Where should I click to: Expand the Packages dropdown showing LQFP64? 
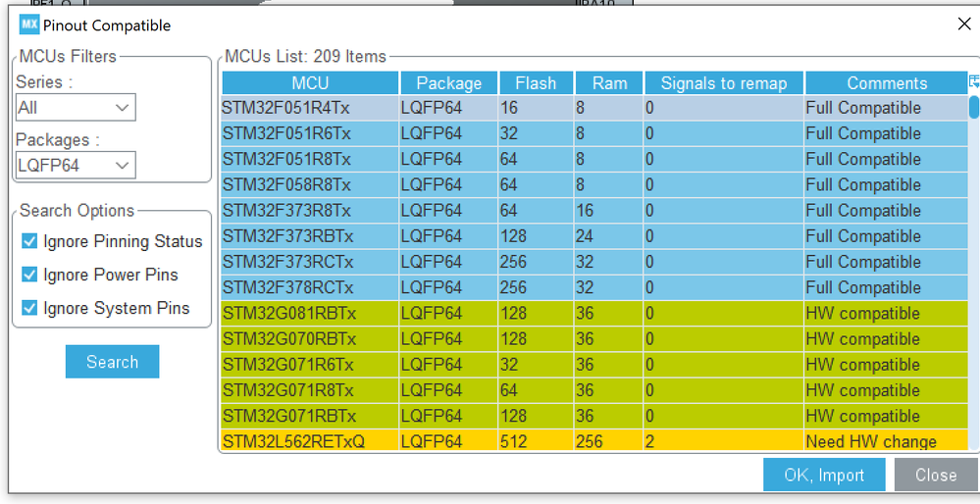coord(76,166)
